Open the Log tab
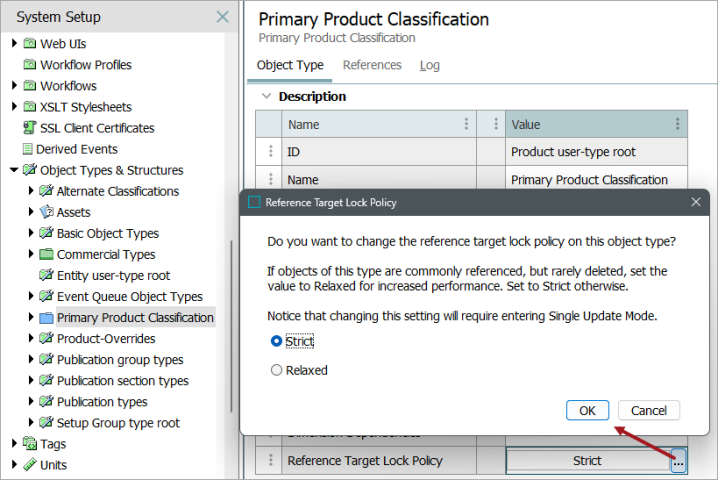 pyautogui.click(x=430, y=65)
